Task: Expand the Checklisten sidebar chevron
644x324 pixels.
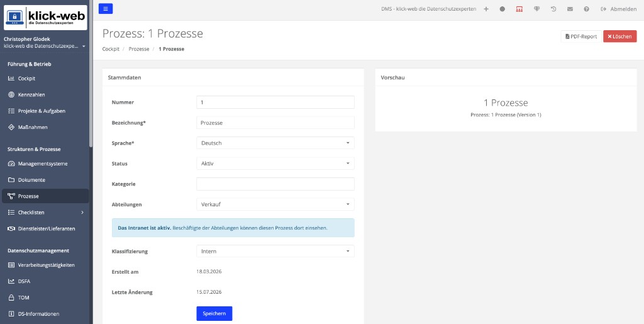Action: 82,212
